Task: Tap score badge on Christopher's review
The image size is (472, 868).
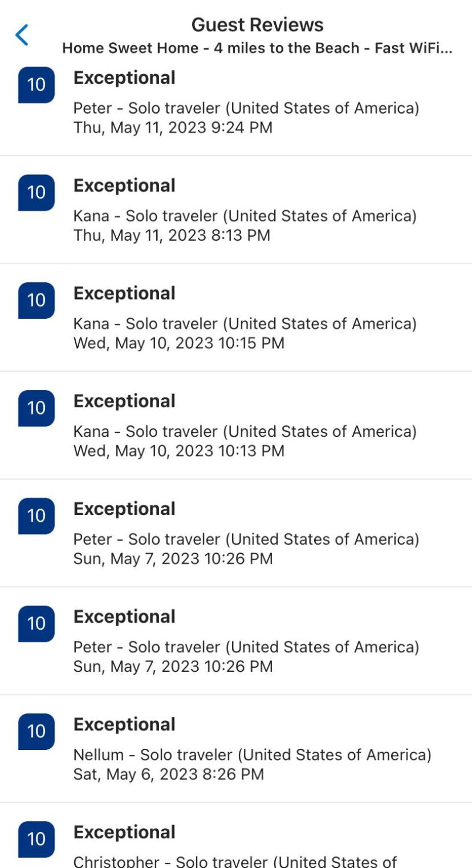Action: tap(36, 839)
